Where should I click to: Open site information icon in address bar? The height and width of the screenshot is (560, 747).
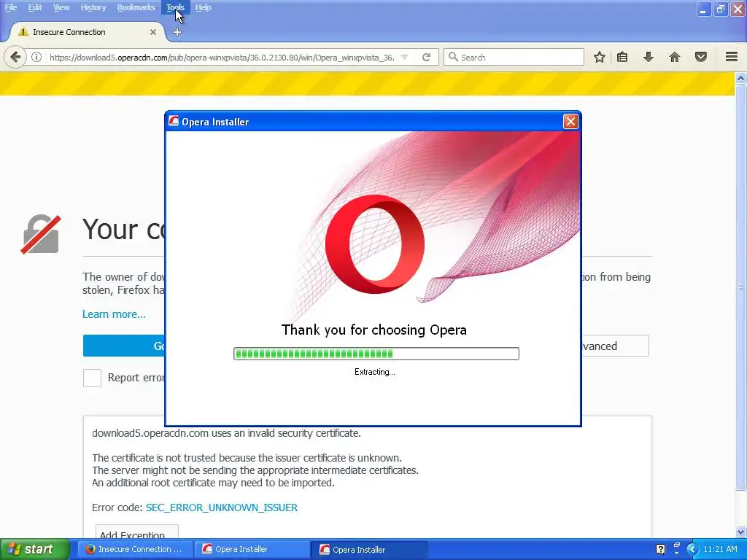[36, 57]
